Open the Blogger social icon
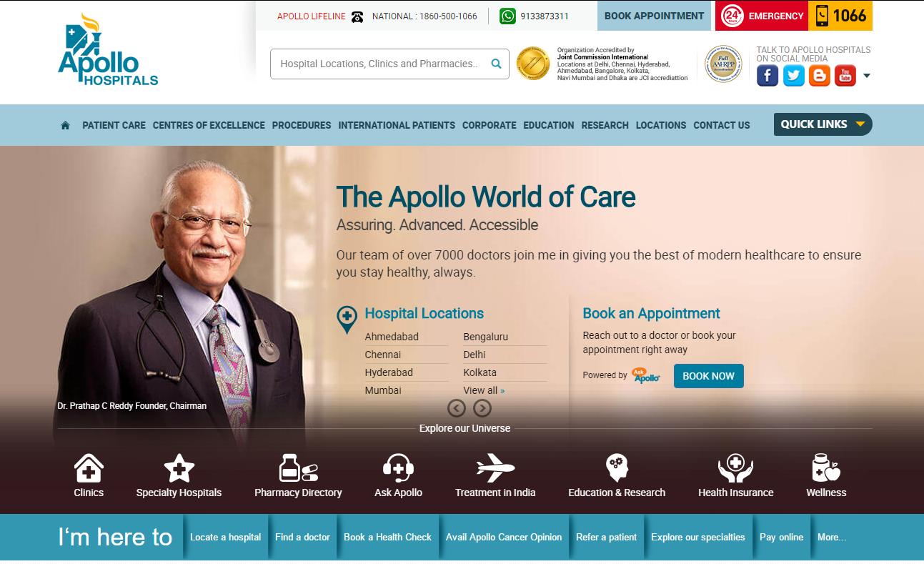The width and height of the screenshot is (924, 564). click(820, 76)
